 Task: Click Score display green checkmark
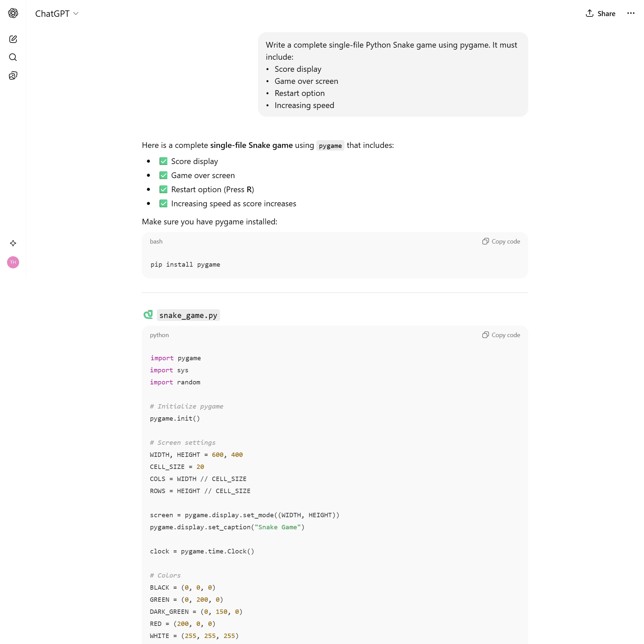(x=163, y=161)
